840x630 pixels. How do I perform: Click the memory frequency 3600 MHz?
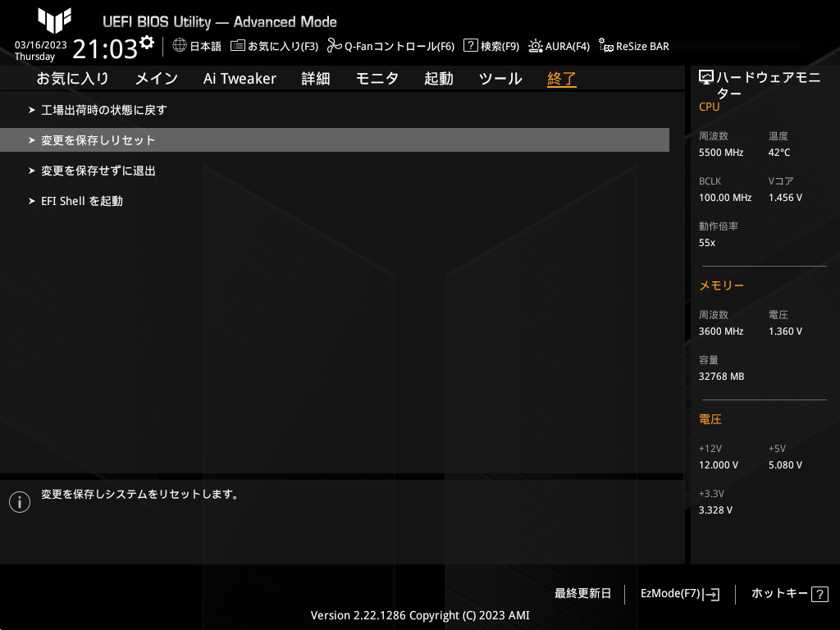pos(721,331)
